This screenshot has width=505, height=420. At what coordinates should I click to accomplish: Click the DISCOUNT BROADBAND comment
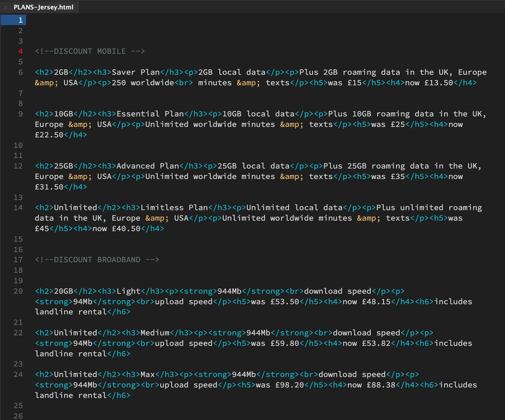tap(97, 259)
